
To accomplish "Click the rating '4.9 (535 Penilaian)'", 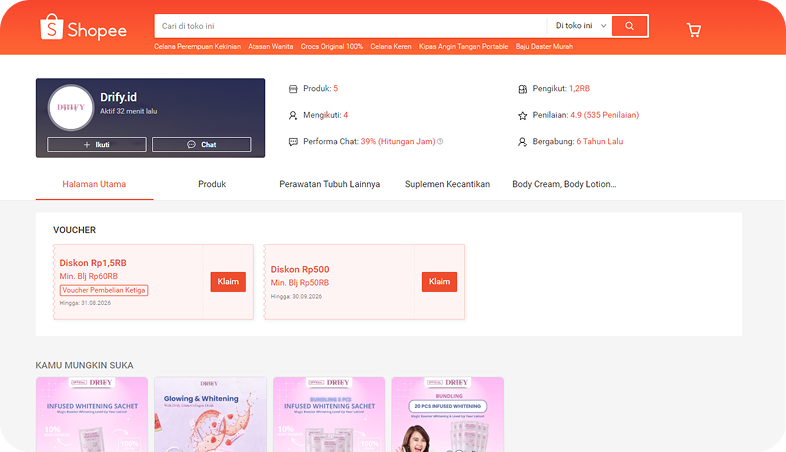I will [x=605, y=115].
